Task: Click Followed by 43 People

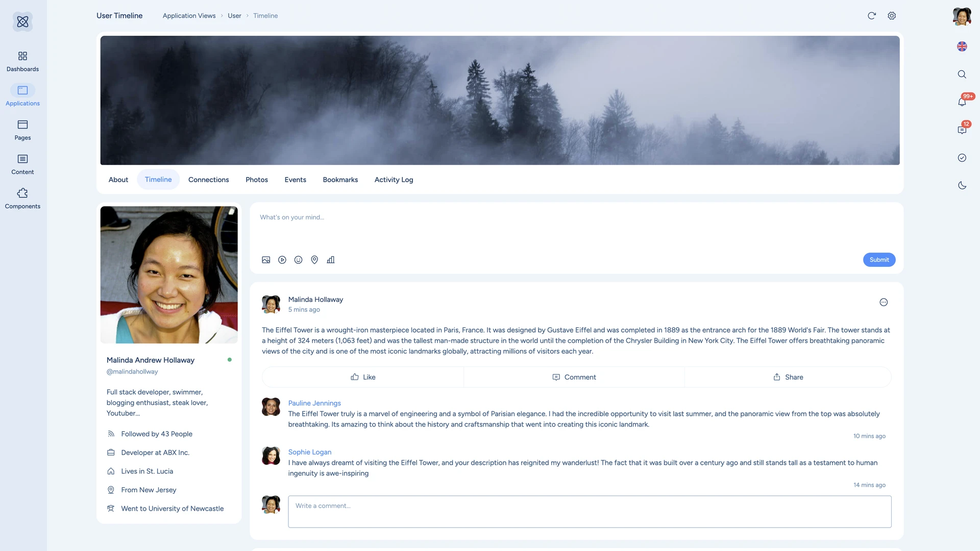Action: click(157, 434)
